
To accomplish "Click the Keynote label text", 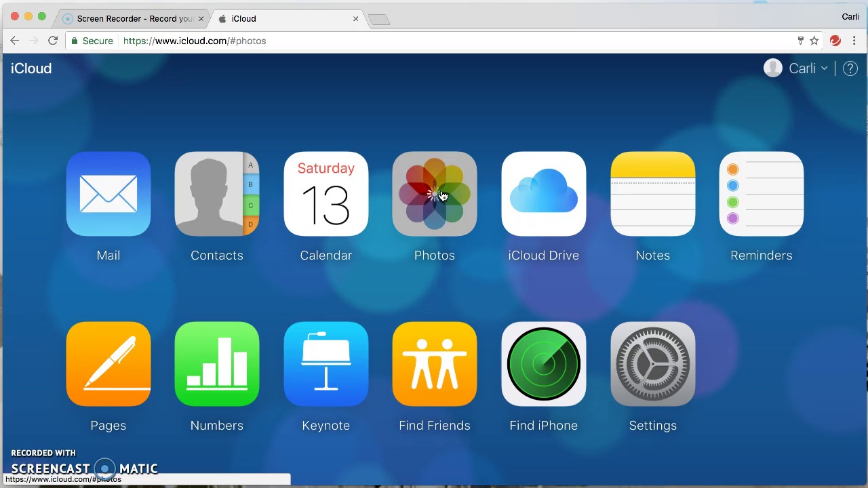I will 326,426.
